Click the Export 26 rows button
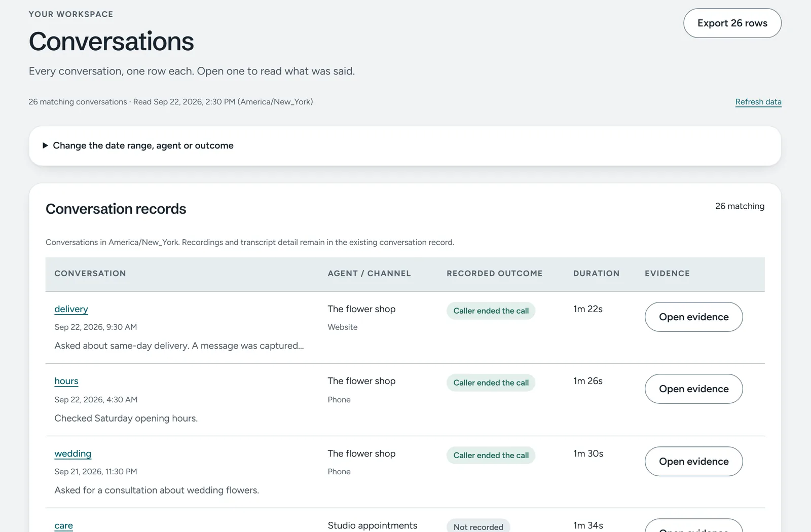This screenshot has width=811, height=532. 732,23
